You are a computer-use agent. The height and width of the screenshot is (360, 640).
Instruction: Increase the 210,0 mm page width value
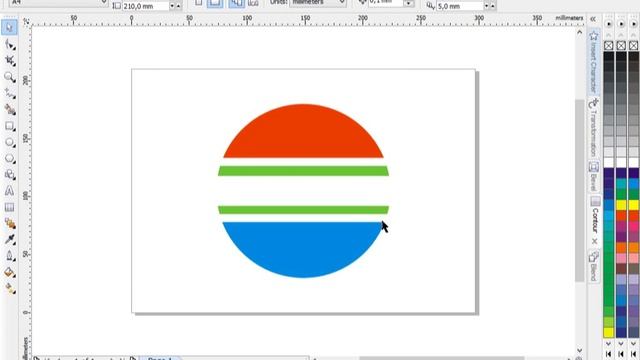(x=178, y=6)
